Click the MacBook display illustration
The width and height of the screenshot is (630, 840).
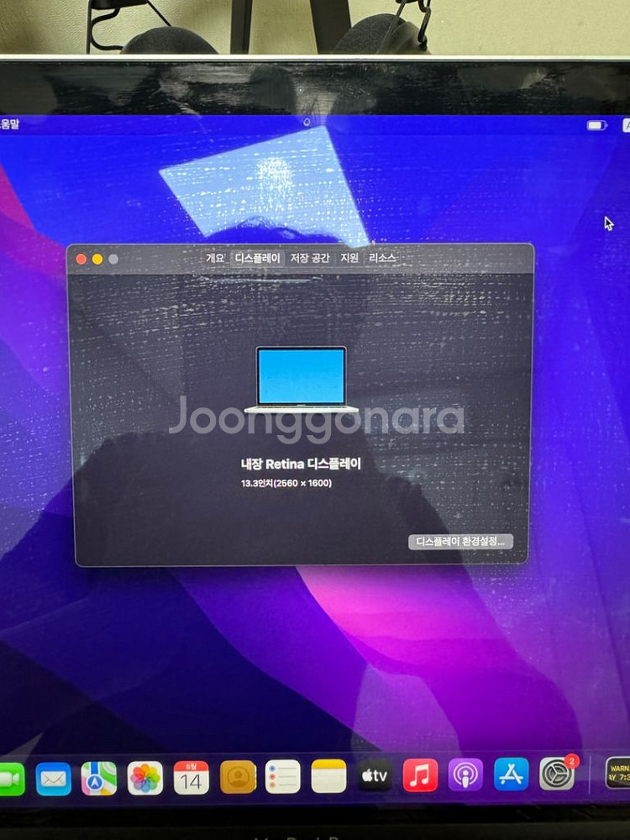(301, 380)
